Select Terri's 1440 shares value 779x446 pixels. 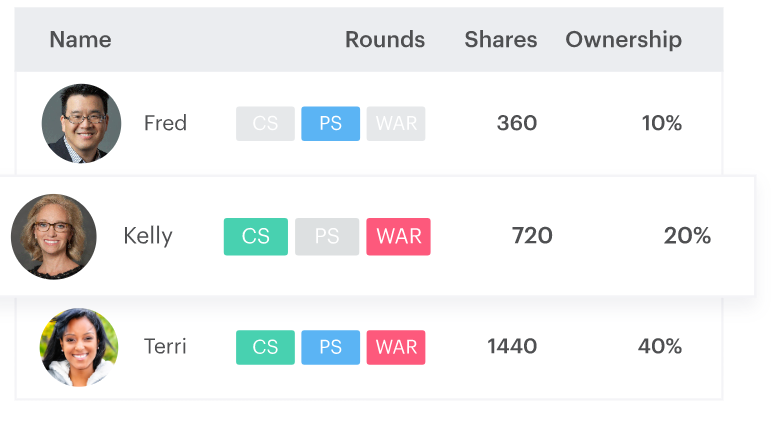(x=512, y=346)
